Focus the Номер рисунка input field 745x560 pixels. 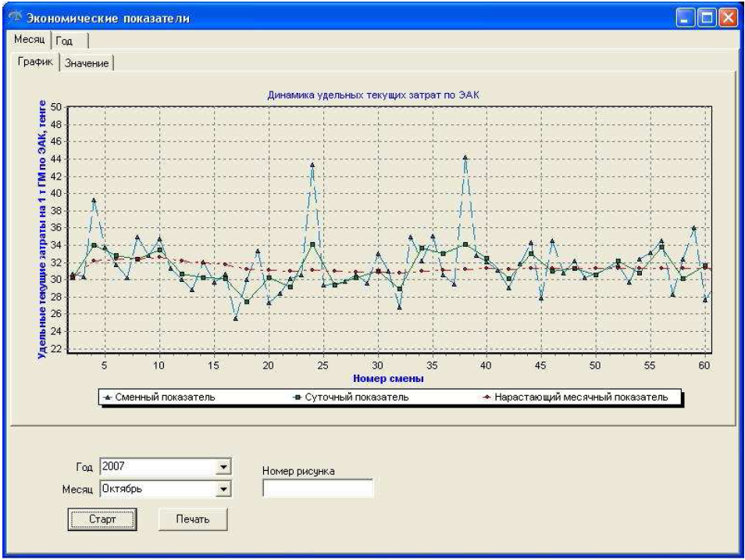point(318,489)
